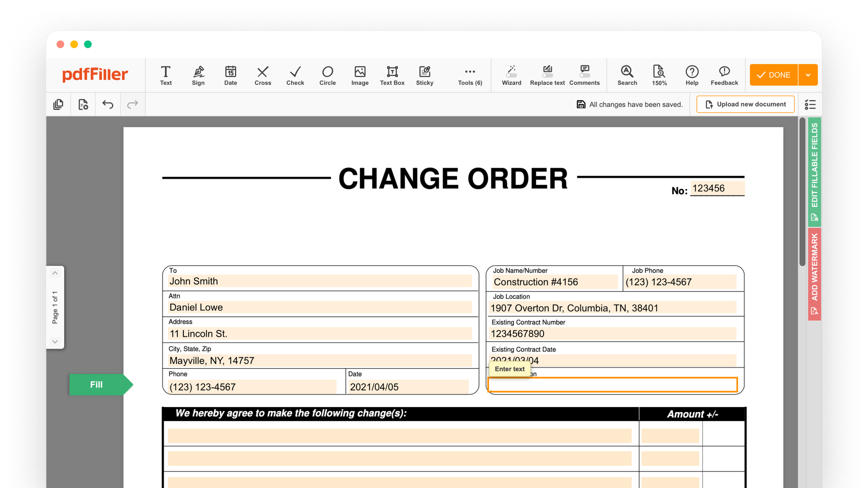Open document Search
Image resolution: width=868 pixels, height=488 pixels.
627,75
